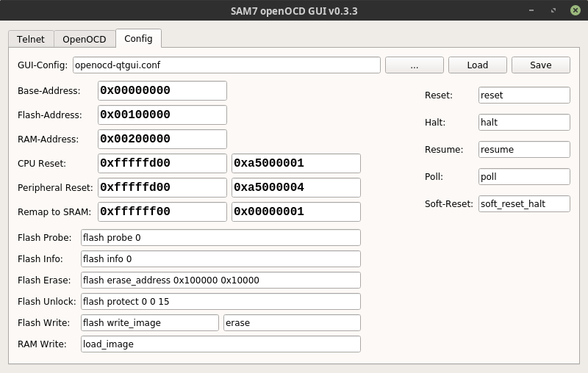Viewport: 588px width, 373px height.
Task: Click Flash Write 'erase' option field
Action: 292,323
